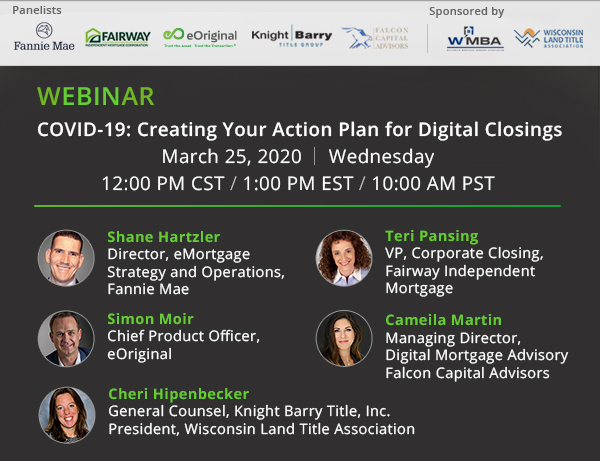This screenshot has width=600, height=461.
Task: Click the name Simon Moir
Action: click(150, 319)
